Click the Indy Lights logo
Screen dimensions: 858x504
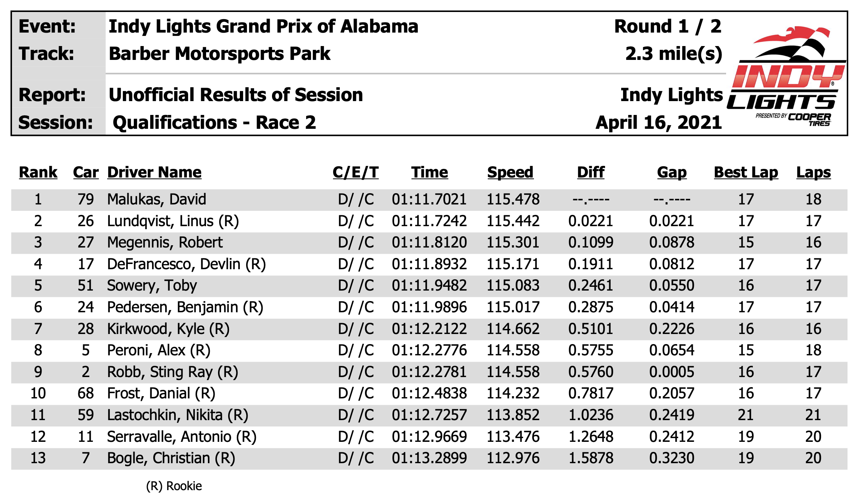(x=786, y=77)
